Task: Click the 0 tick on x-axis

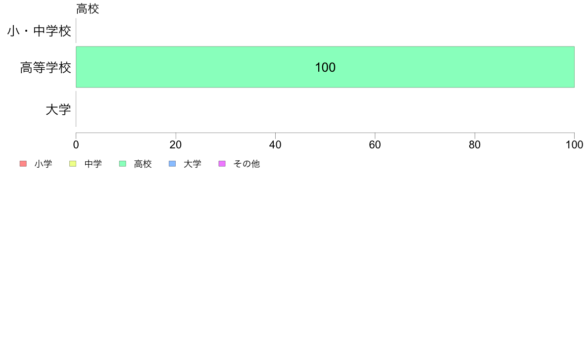Action: click(x=76, y=145)
